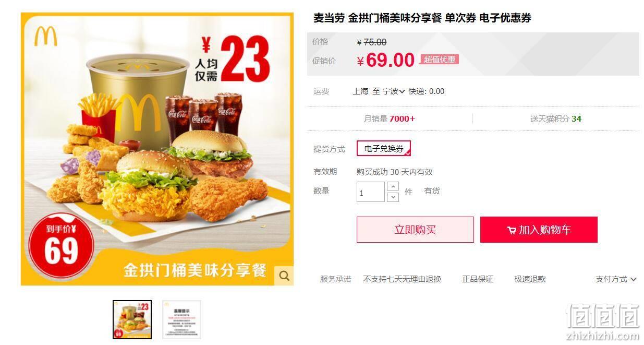644x345 pixels.
Task: Select the 电子兑换券 pickup option
Action: point(384,149)
